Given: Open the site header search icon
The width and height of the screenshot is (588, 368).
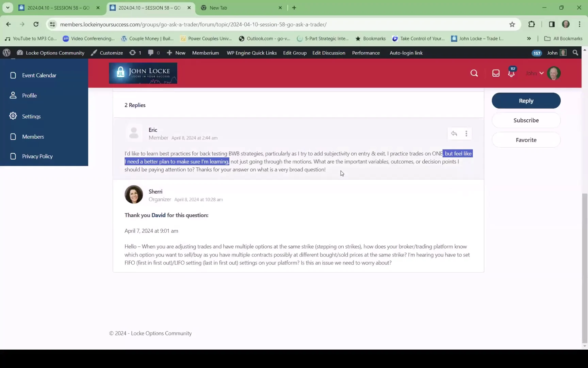Looking at the screenshot, I should 474,73.
